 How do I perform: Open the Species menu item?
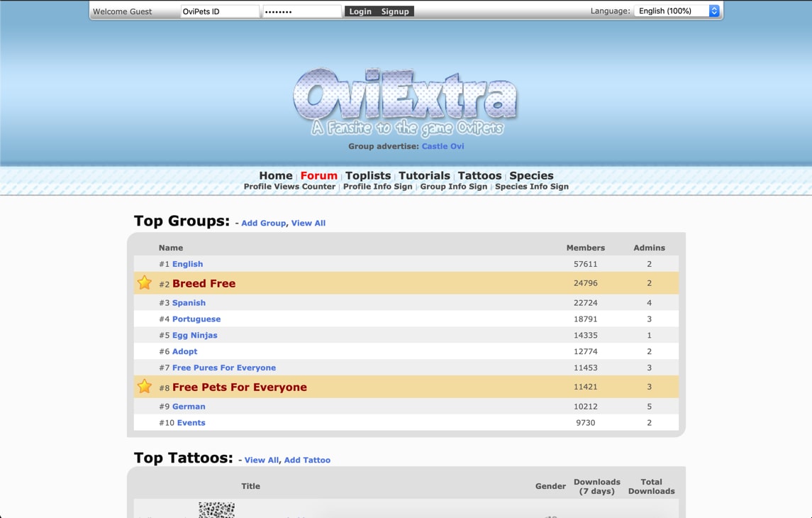[x=531, y=175]
